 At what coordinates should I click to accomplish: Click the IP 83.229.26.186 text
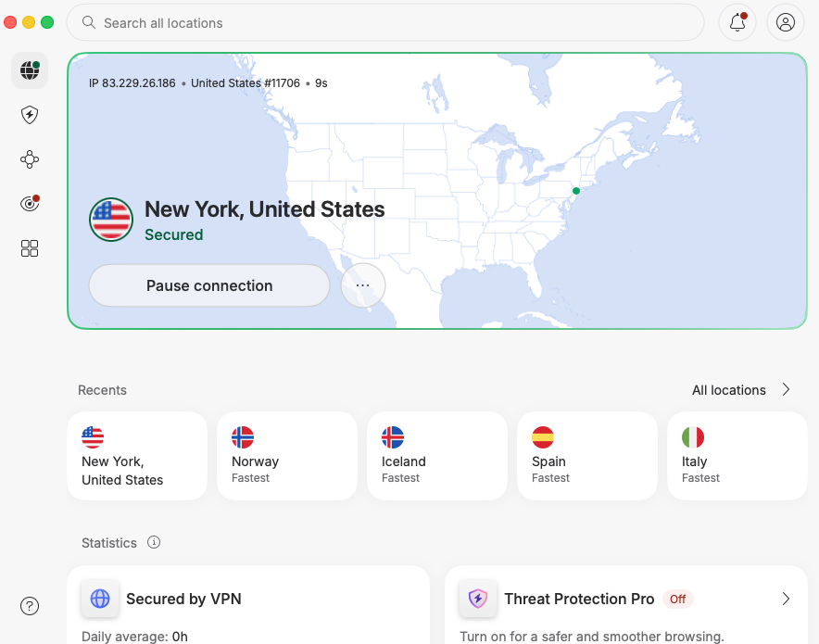coord(132,83)
